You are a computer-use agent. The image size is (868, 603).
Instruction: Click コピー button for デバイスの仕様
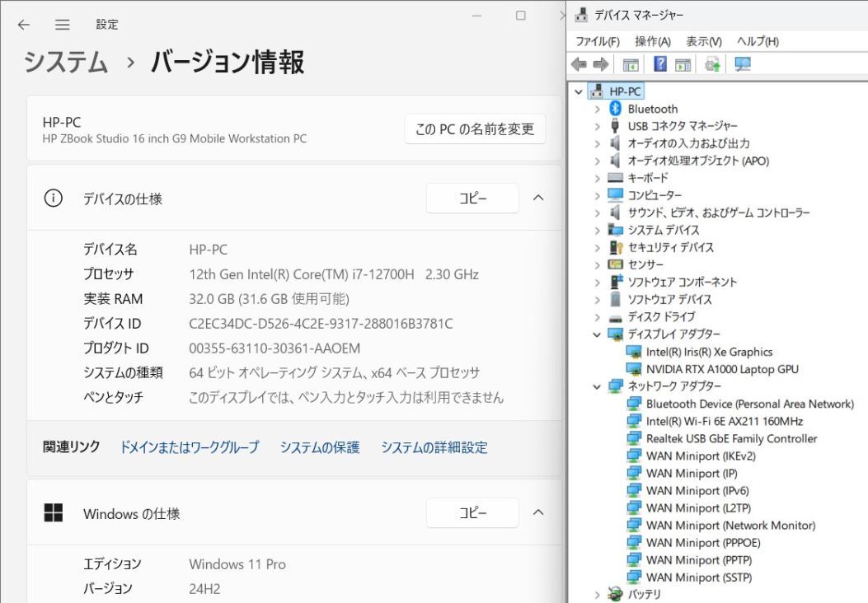[x=472, y=198]
